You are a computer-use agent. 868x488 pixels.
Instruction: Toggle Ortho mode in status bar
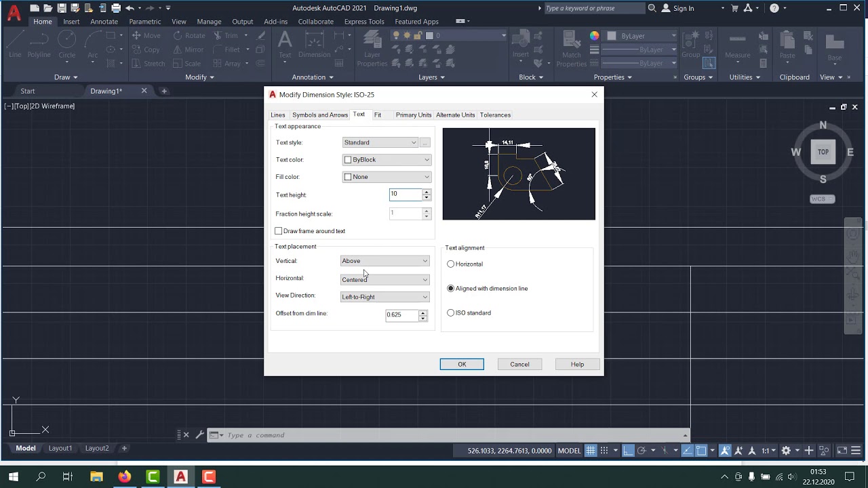pos(628,451)
